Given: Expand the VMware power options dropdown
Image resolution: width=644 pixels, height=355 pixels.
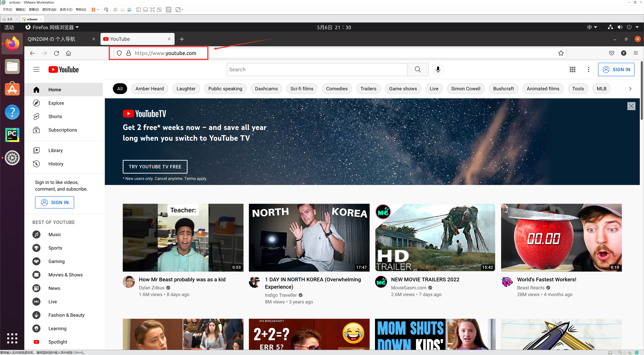Looking at the screenshot, I should 98,10.
